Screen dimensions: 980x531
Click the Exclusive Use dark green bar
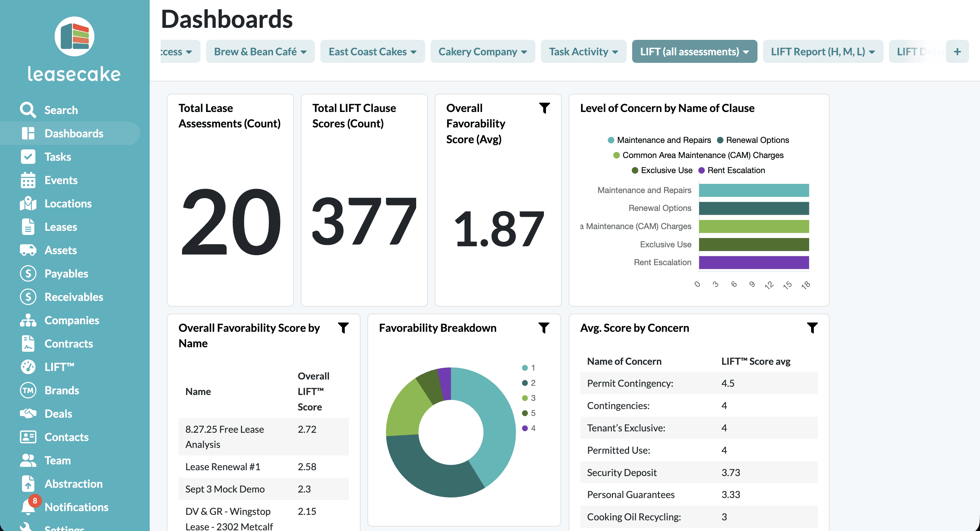pos(754,244)
